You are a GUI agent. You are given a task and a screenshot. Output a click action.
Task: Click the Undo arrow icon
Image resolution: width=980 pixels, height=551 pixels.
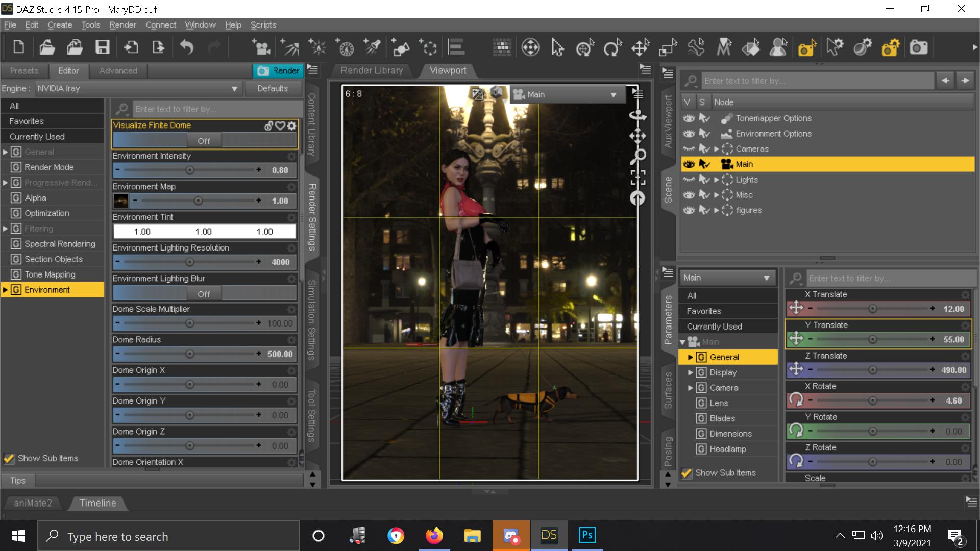[x=187, y=48]
